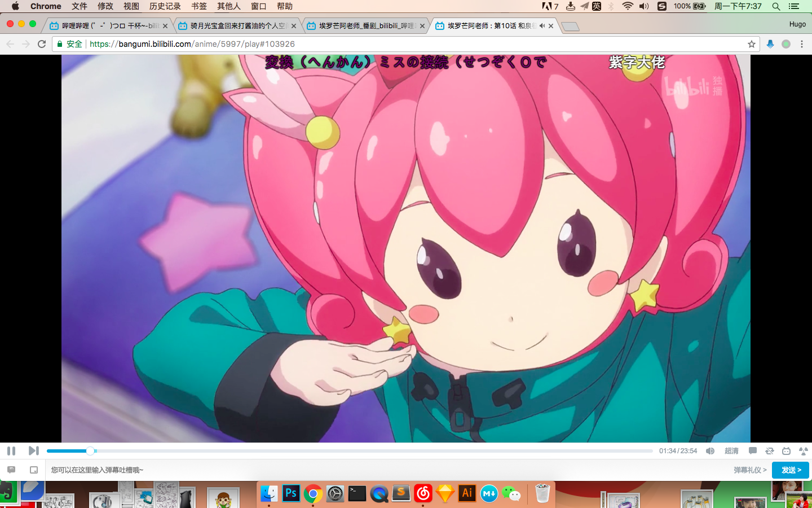Click the download tray menu bar icon
Image resolution: width=812 pixels, height=508 pixels.
(x=571, y=6)
